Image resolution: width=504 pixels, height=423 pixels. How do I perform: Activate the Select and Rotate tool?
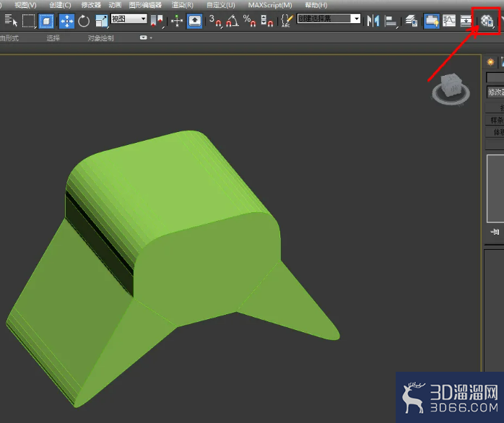point(84,21)
